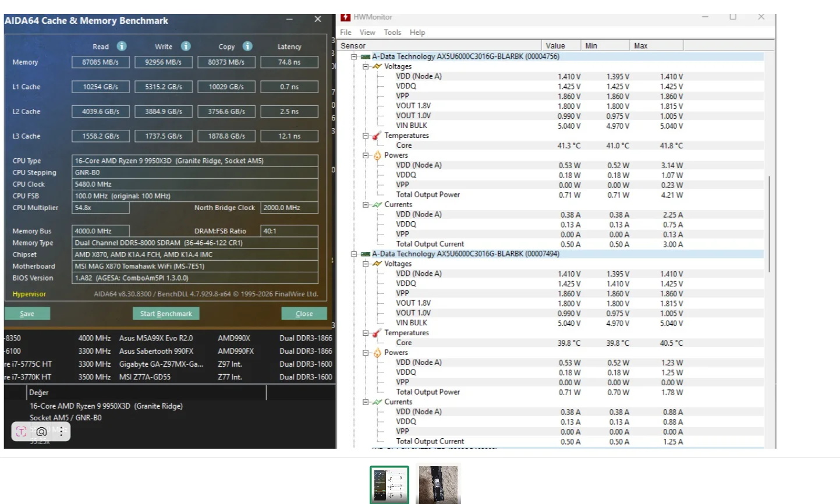Click the Sensor column header
The width and height of the screenshot is (840, 504).
pyautogui.click(x=440, y=45)
